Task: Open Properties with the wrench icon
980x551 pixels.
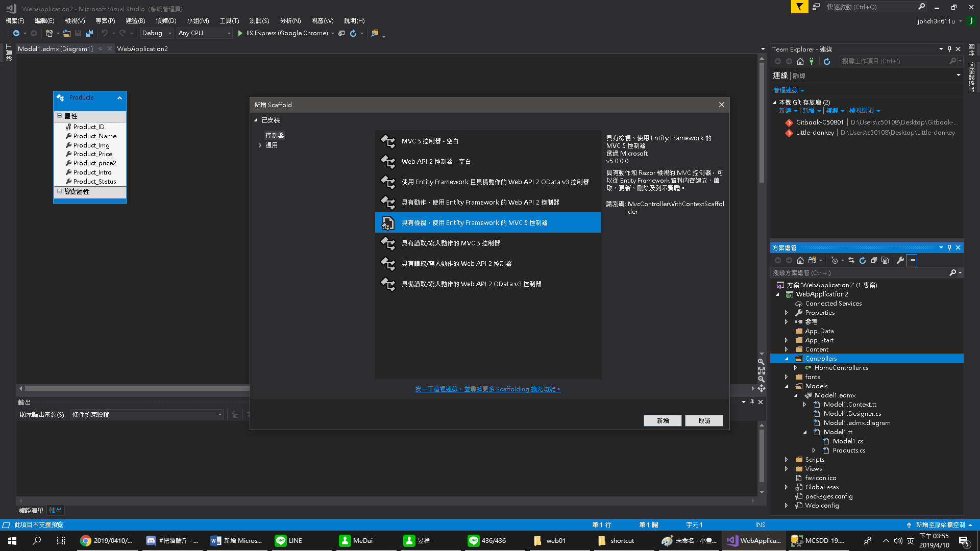Action: click(900, 260)
